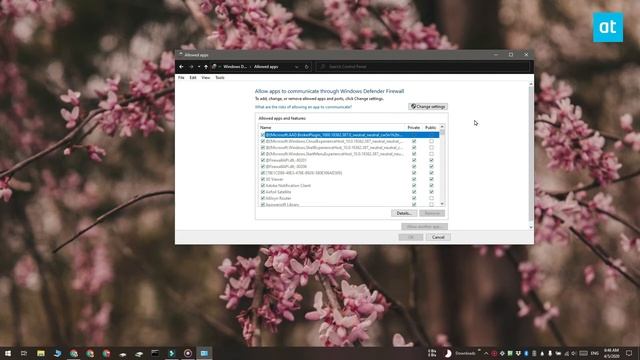Image resolution: width=640 pixels, height=360 pixels.
Task: Select the {78E1CD88-49E3-476E-B926-580E596AD309} row
Action: 350,173
